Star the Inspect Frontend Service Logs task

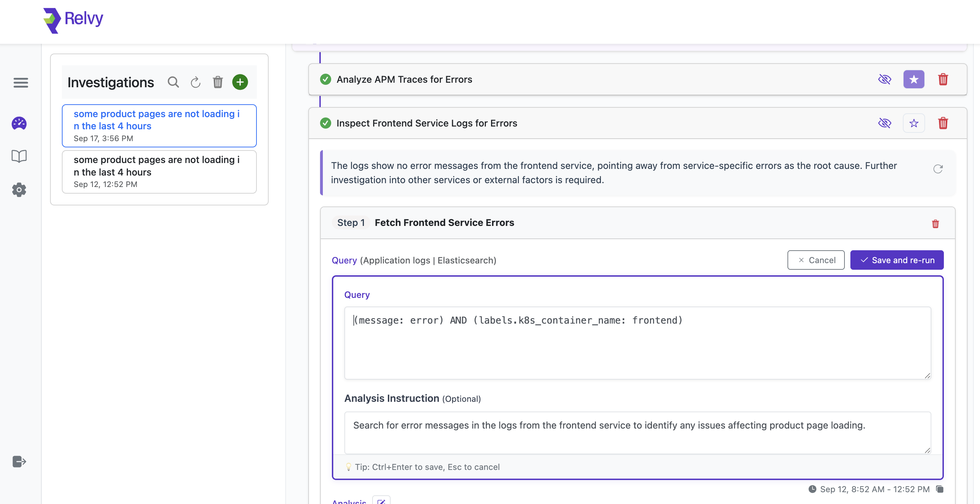point(913,123)
